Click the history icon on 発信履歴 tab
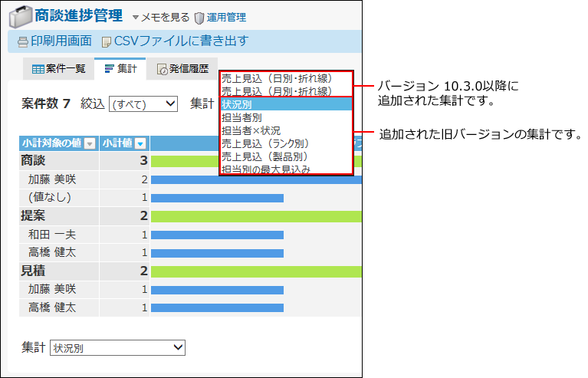Image resolution: width=588 pixels, height=378 pixels. point(162,69)
